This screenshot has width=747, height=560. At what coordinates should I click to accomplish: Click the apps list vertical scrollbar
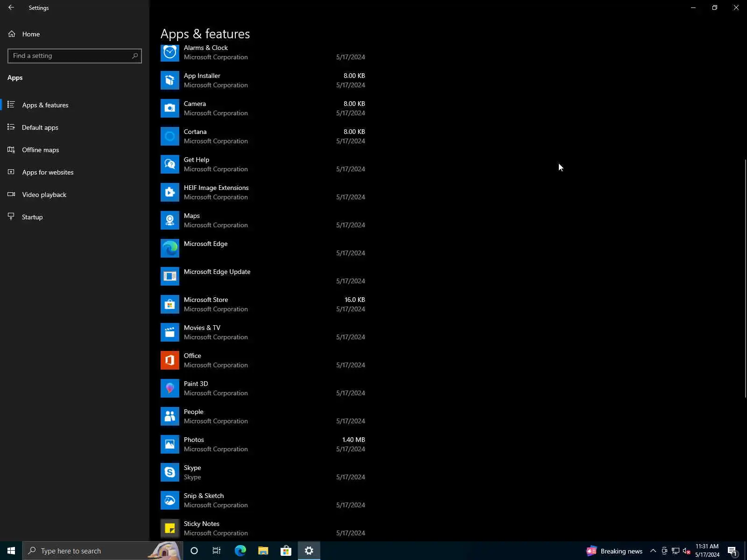coord(745,278)
